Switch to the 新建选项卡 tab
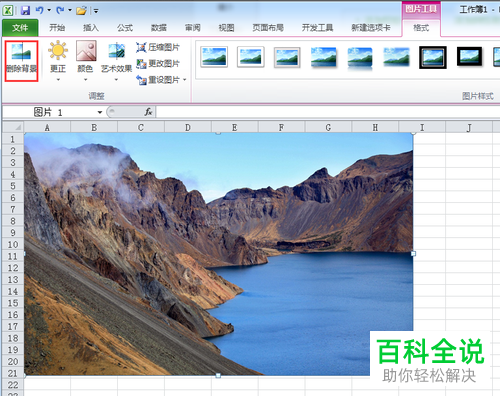500x396 pixels. tap(371, 28)
